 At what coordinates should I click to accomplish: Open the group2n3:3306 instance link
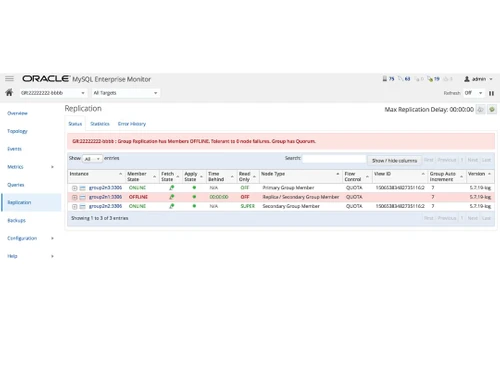coord(105,188)
